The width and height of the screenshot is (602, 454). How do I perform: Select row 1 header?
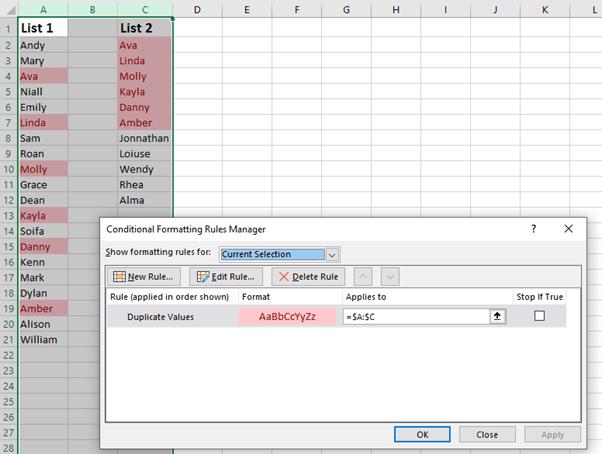pos(8,28)
